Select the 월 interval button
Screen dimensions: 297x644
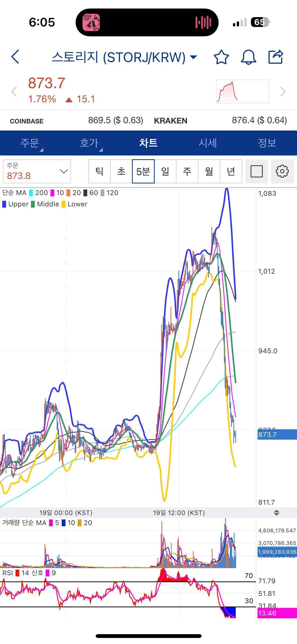click(209, 171)
